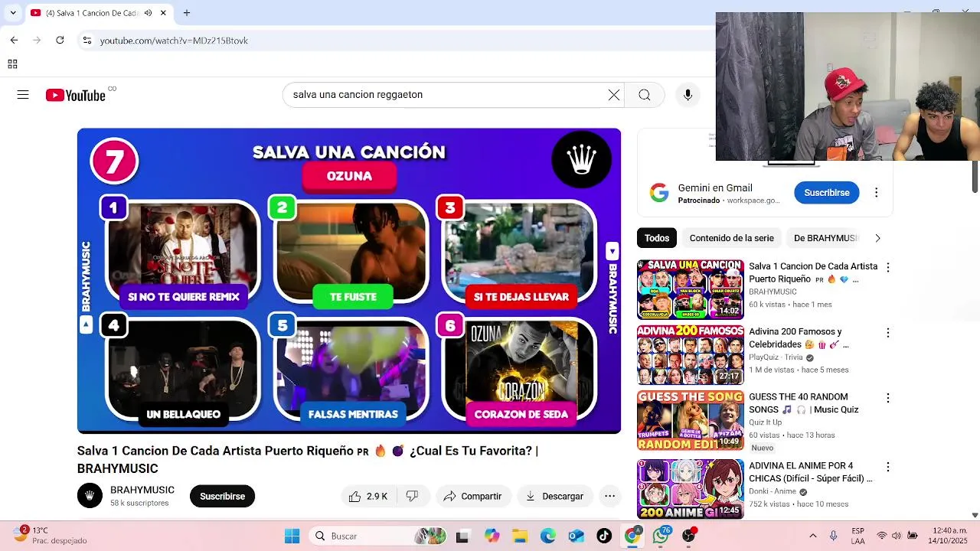This screenshot has width=980, height=551.
Task: Start voice search with the microphone
Action: [688, 95]
